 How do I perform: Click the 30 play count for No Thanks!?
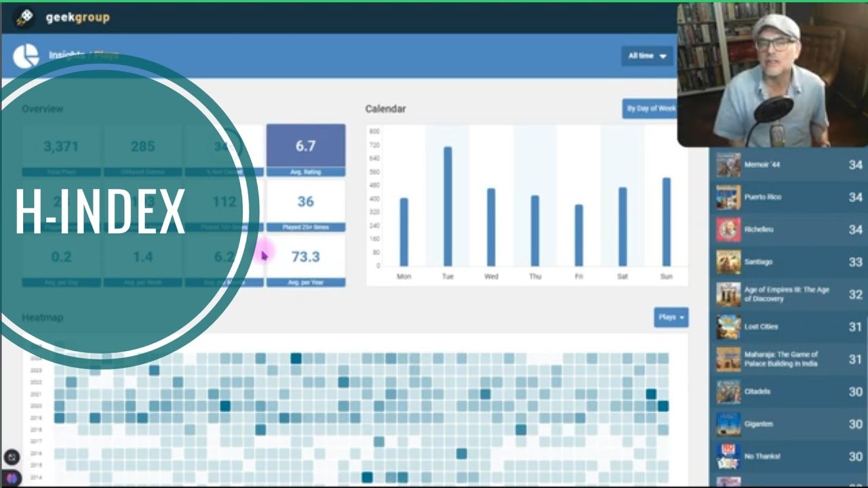pos(855,457)
